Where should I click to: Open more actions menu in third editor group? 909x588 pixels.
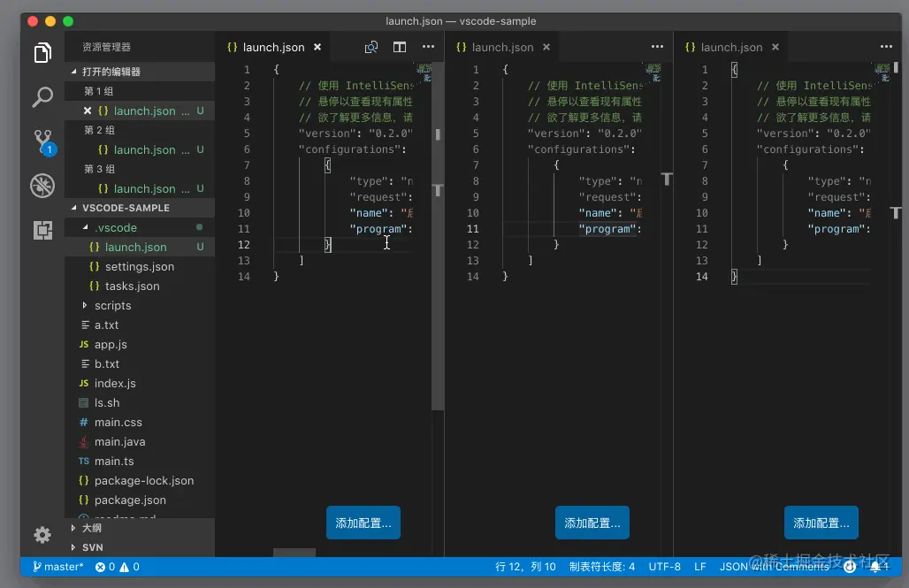[x=886, y=46]
